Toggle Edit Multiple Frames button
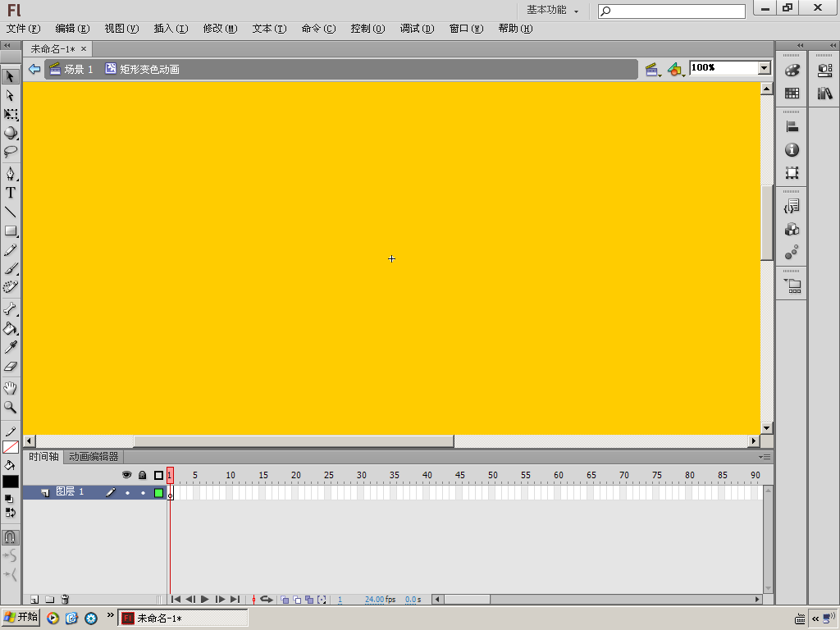 pyautogui.click(x=309, y=600)
